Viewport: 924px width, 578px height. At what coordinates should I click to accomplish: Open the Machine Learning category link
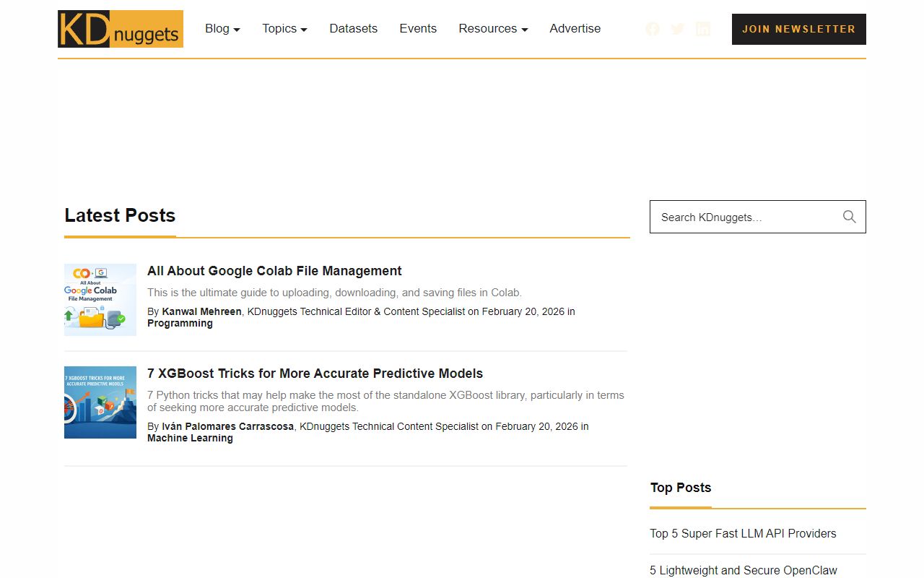tap(190, 438)
